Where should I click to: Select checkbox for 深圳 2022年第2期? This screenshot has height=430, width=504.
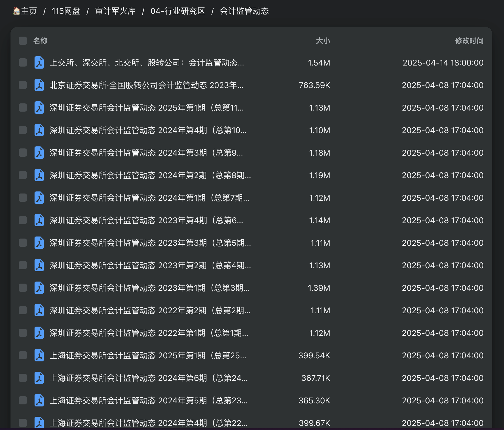23,310
